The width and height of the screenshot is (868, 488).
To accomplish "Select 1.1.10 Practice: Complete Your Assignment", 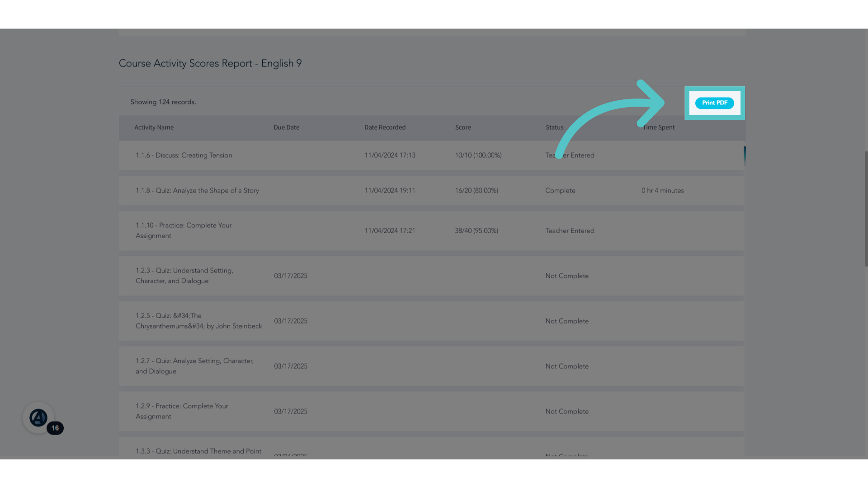I will (431, 230).
